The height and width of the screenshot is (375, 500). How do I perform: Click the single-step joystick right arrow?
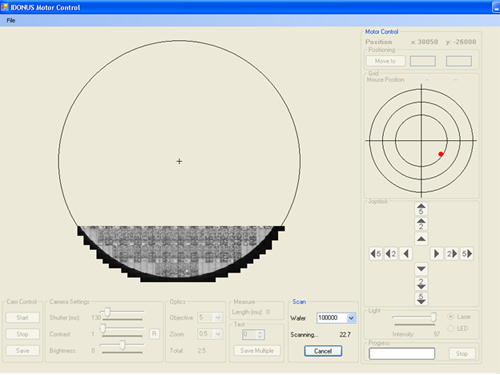tap(436, 254)
